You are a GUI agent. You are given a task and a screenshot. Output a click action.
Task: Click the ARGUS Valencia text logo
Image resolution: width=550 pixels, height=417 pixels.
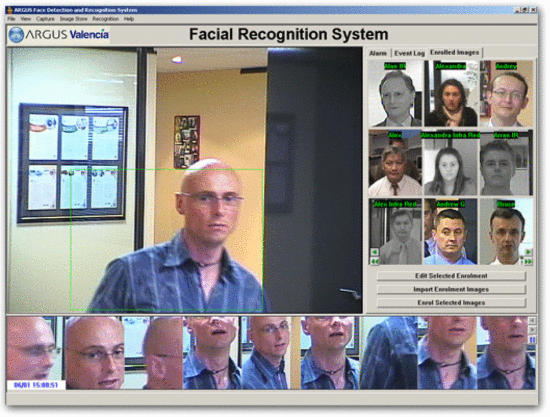coord(67,34)
